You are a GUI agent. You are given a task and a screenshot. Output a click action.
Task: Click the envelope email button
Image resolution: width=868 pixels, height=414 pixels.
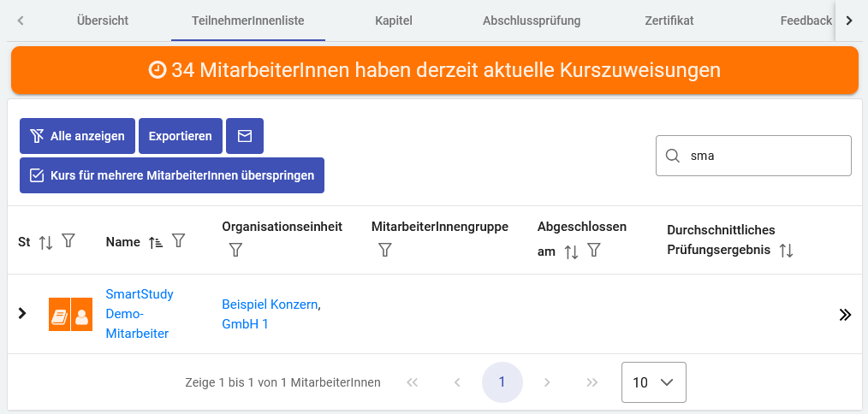(x=245, y=136)
